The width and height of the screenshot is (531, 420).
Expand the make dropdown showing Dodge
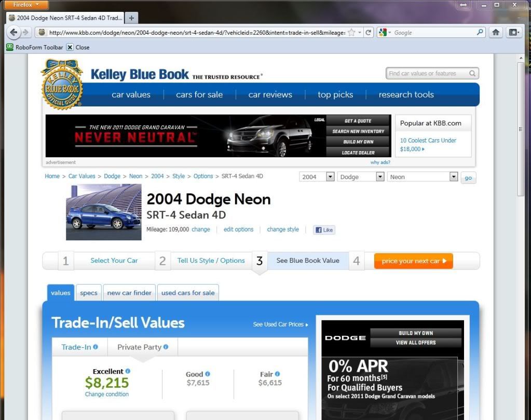[x=380, y=177]
